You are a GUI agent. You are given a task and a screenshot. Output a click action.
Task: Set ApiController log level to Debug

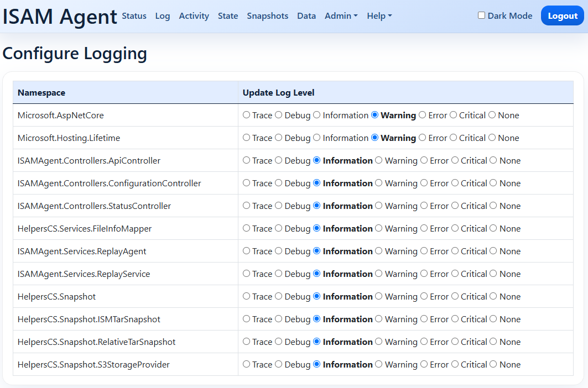[279, 160]
